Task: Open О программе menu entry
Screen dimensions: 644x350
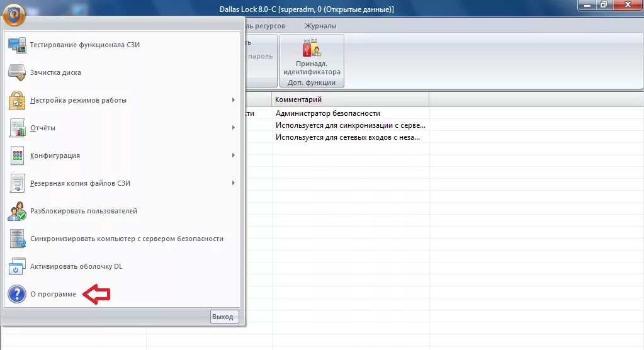Action: [x=122, y=294]
